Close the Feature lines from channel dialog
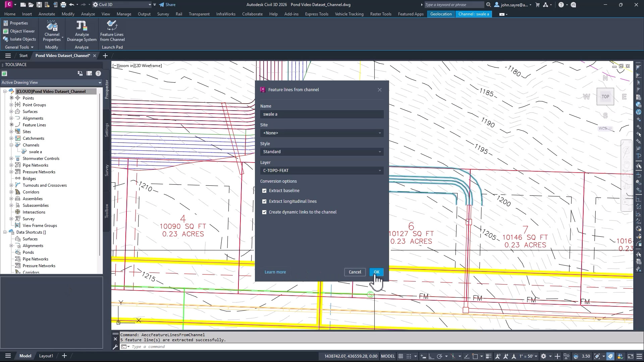This screenshot has height=362, width=644. (x=380, y=90)
